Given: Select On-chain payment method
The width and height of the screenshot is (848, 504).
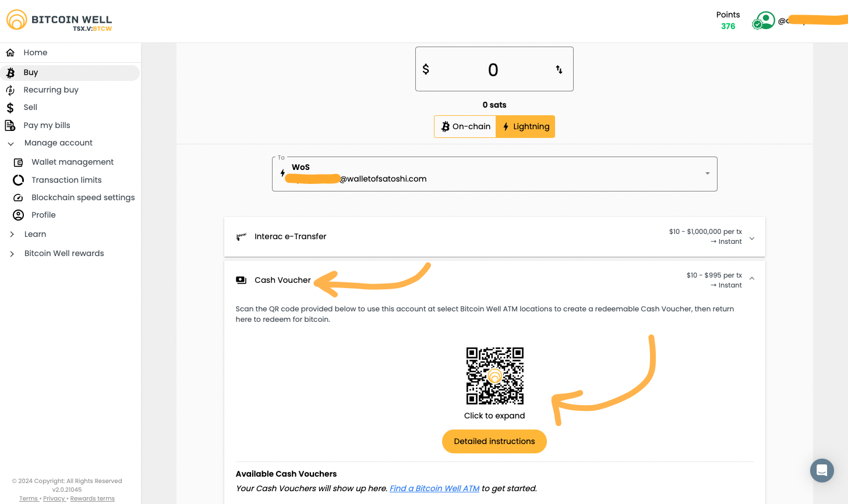Looking at the screenshot, I should click(x=465, y=126).
